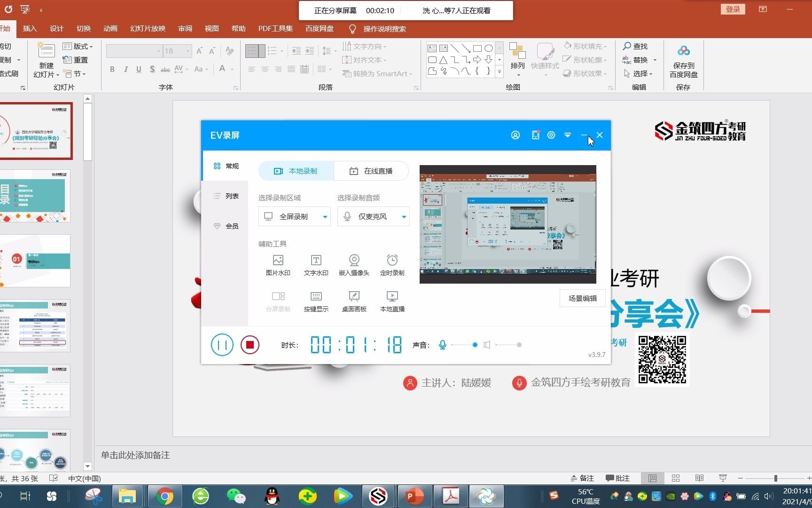Adjust the PowerPoint zoom slider

tap(775, 478)
